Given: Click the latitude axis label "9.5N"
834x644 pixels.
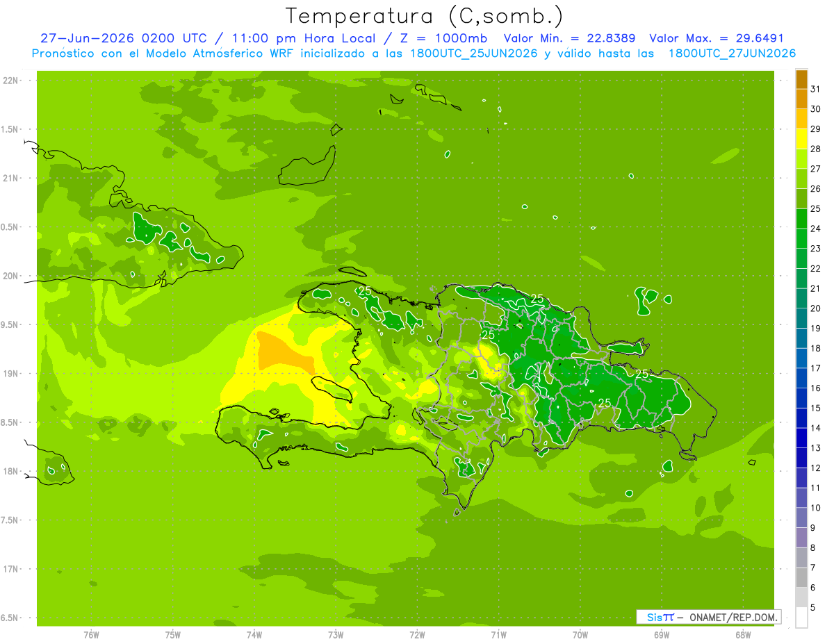Looking at the screenshot, I should tap(10, 324).
